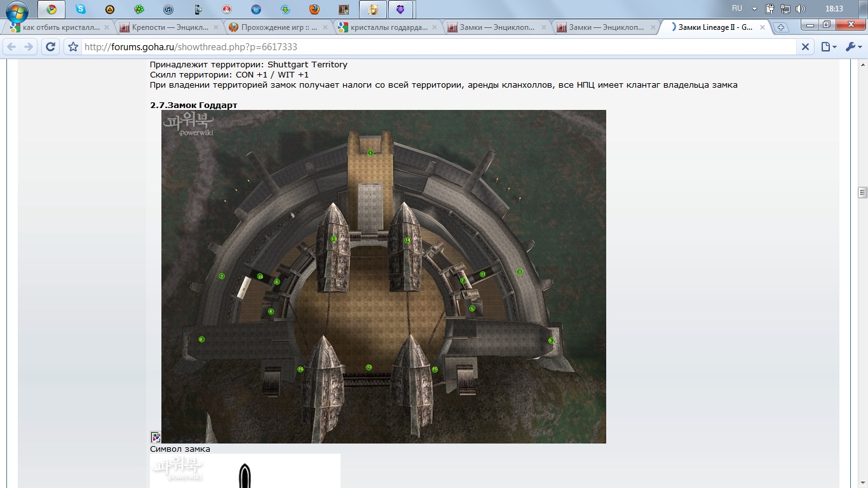Click the broken image icon below the map
The image size is (868, 488).
(155, 437)
